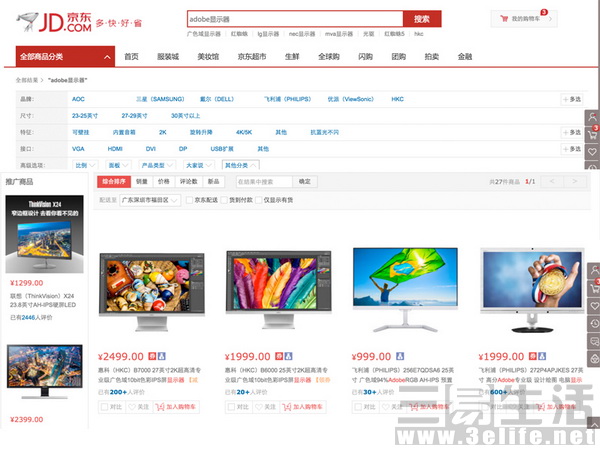600x450 pixels.
Task: Filter by brand AOC
Action: (x=78, y=99)
